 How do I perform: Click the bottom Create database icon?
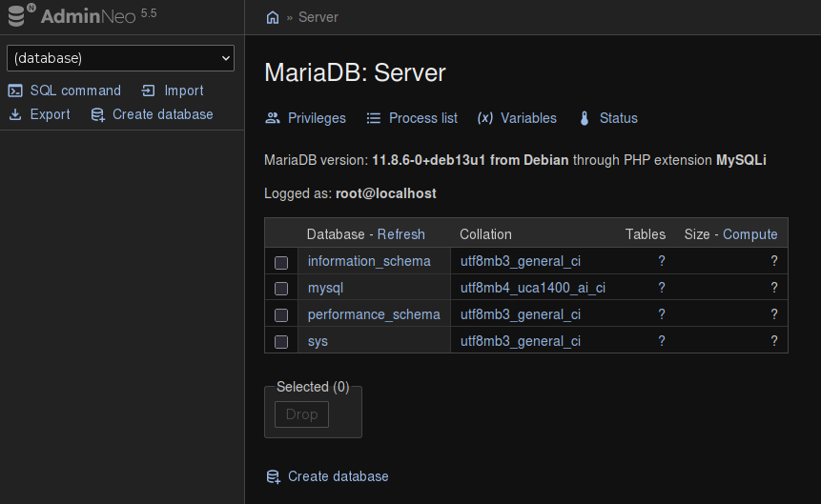[274, 476]
